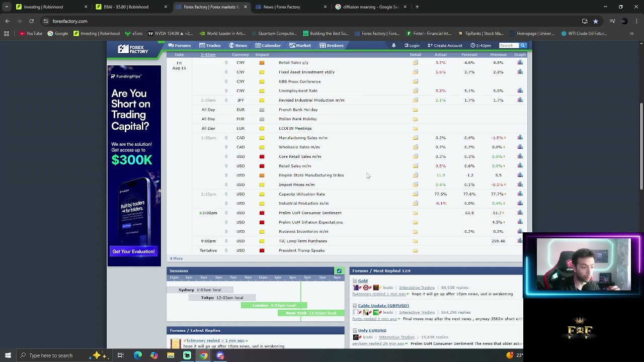Screen dimensions: 644x362
Task: Open detail folder for Empire State Manufacturing Index
Action: [x=415, y=175]
